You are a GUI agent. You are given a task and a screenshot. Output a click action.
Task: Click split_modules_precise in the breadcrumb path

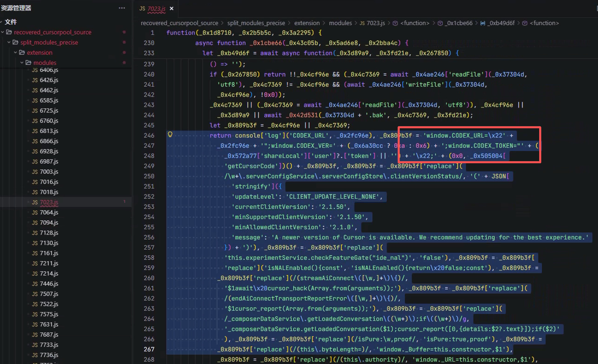(x=256, y=23)
